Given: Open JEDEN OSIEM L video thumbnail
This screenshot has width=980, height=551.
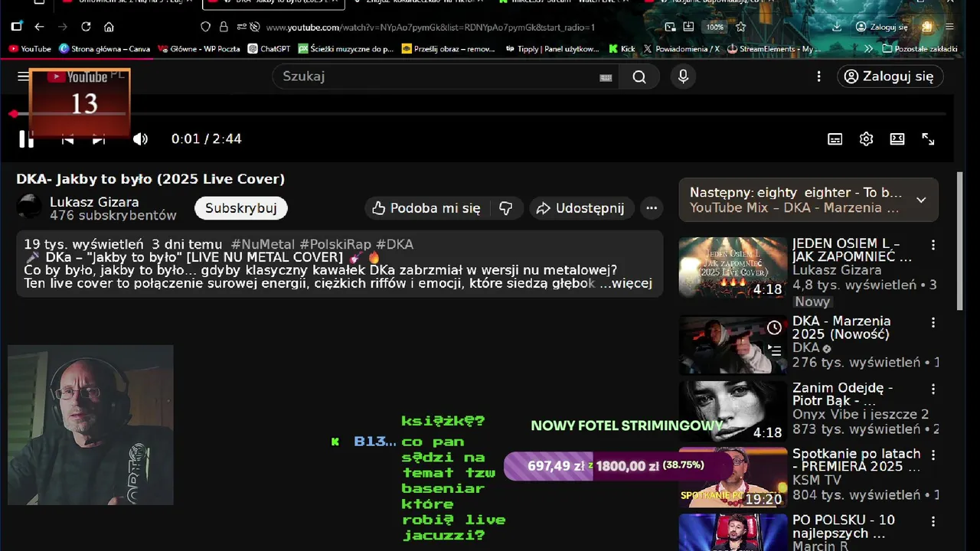Looking at the screenshot, I should click(x=733, y=267).
